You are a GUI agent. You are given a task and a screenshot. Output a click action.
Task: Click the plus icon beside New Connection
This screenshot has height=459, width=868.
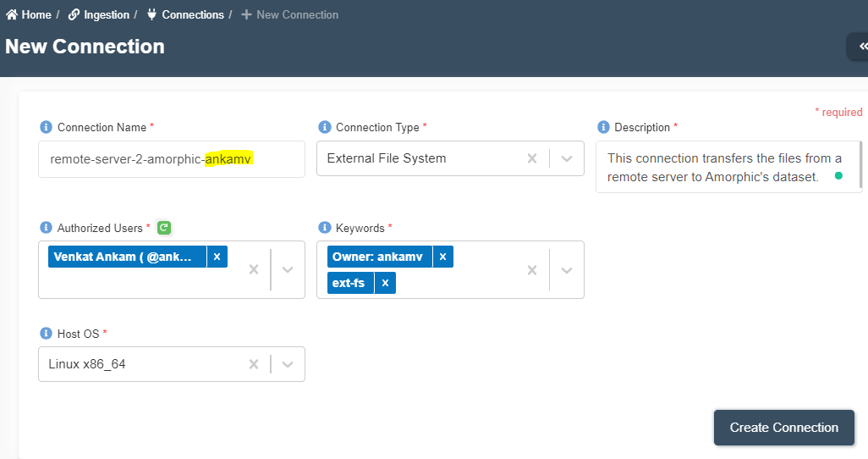(x=246, y=15)
